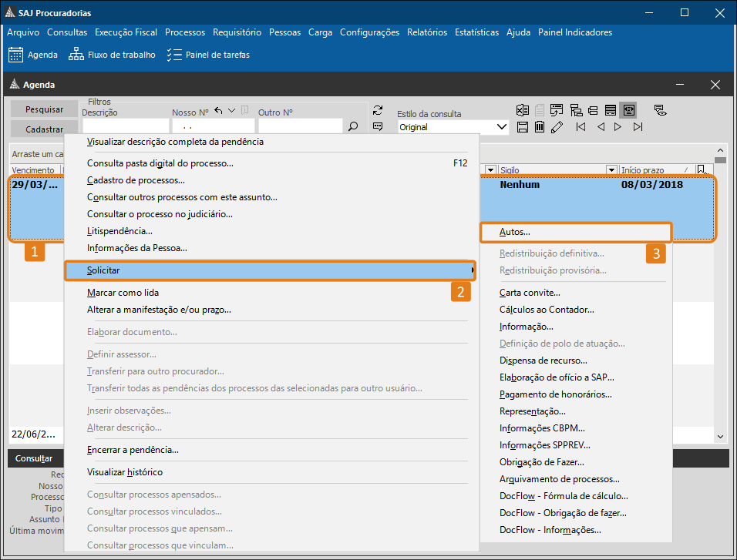Click the export to Excel icon
The image size is (737, 560).
(523, 109)
